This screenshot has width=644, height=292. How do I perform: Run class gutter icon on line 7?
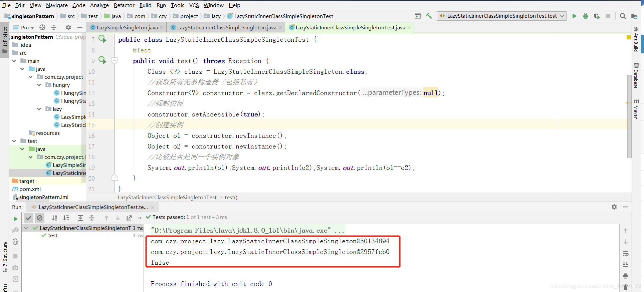pos(102,39)
